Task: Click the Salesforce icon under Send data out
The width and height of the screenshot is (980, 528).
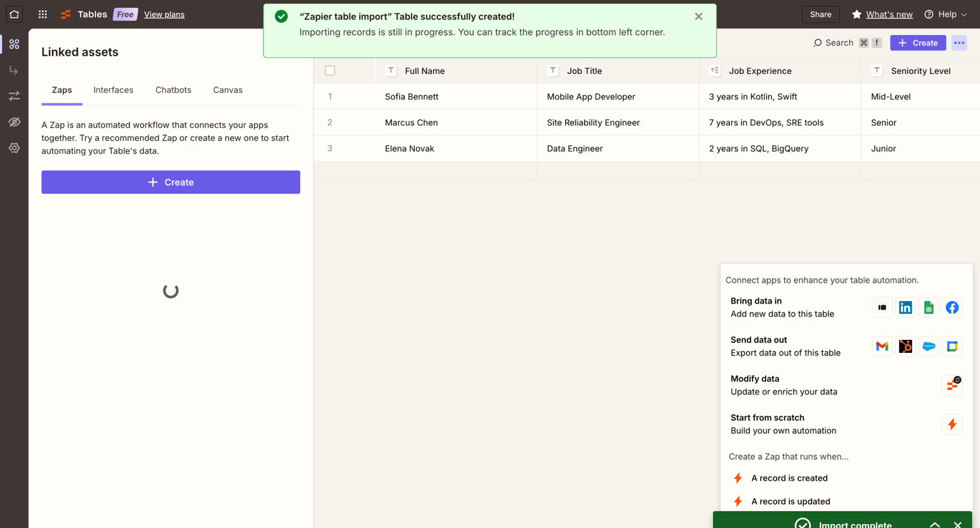Action: coord(929,346)
